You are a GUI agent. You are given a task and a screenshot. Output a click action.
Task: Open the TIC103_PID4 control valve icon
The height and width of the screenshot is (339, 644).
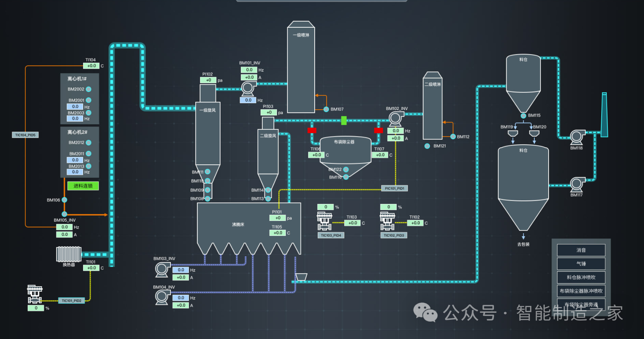click(324, 221)
